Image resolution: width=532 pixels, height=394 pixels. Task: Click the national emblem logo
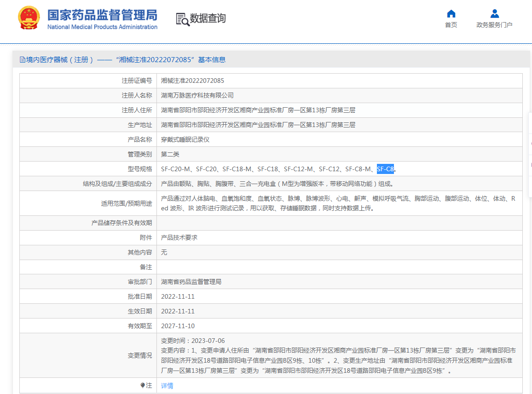[29, 18]
